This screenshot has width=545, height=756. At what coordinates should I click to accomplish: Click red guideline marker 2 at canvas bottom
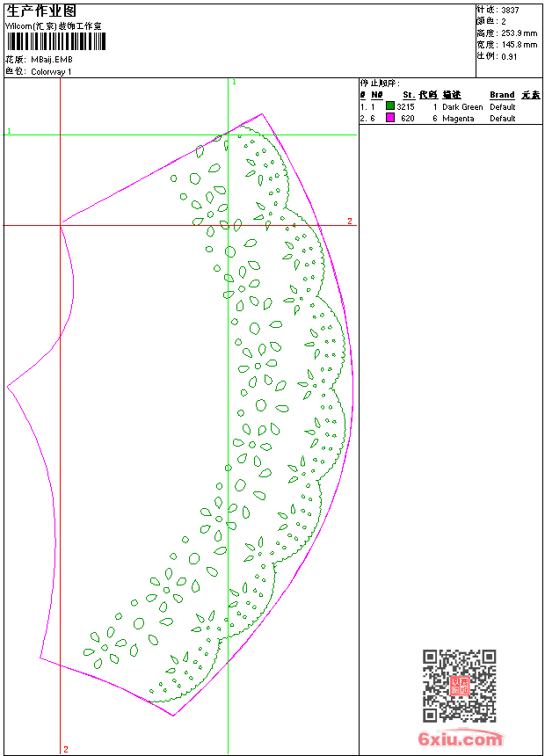click(66, 749)
